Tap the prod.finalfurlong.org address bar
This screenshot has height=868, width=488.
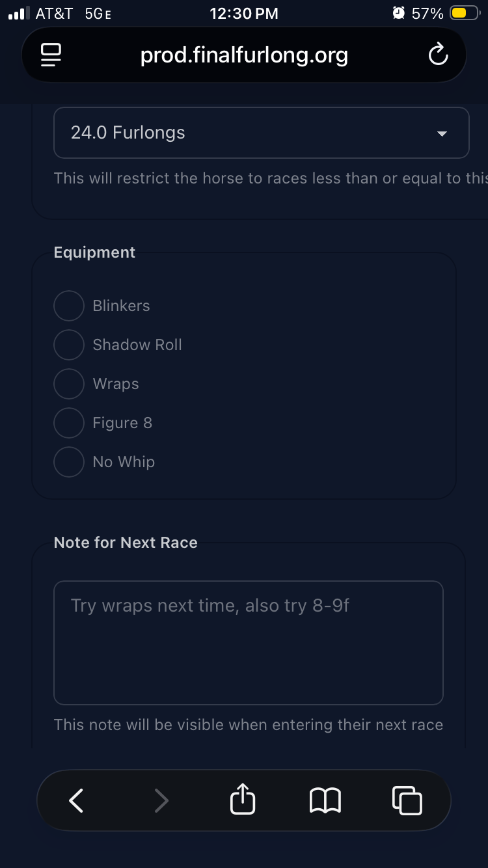pos(244,55)
